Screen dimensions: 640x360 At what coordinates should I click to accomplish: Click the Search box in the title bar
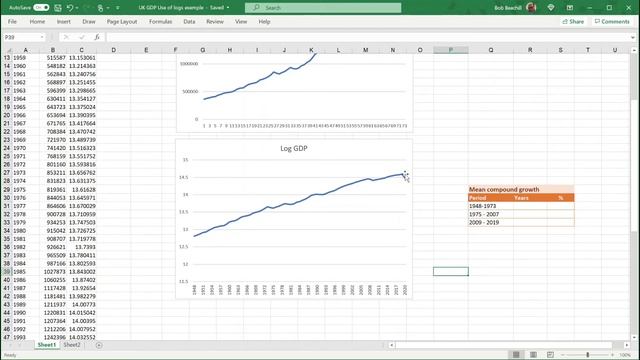point(323,7)
